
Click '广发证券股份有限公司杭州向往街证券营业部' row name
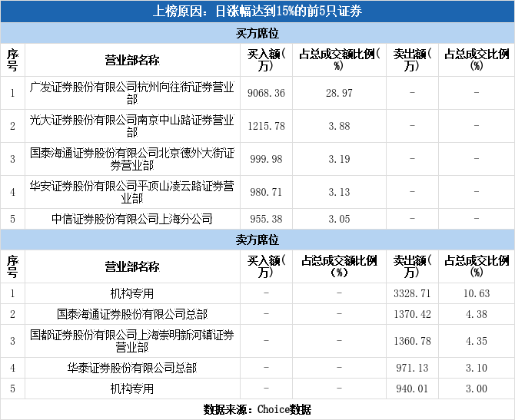click(x=132, y=93)
